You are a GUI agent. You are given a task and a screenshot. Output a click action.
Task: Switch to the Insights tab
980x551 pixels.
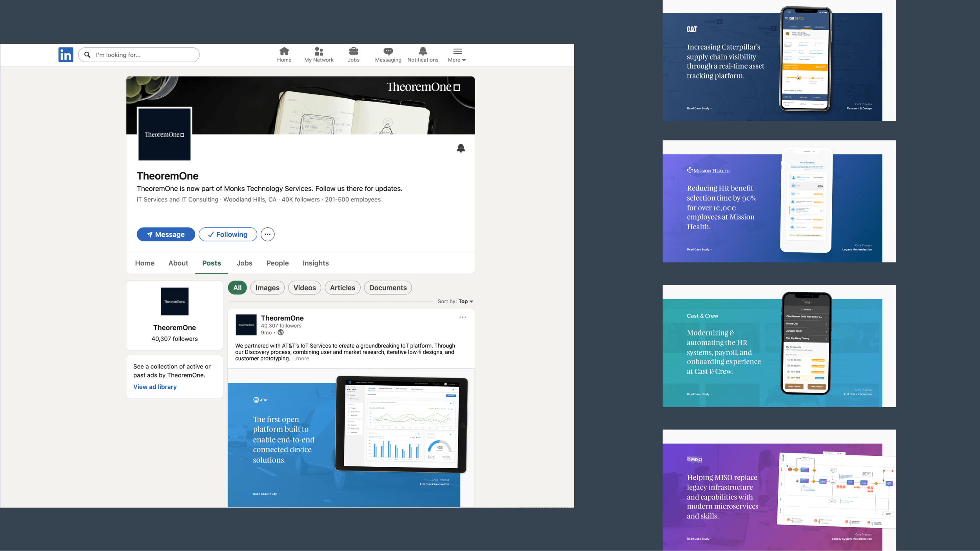coord(316,263)
